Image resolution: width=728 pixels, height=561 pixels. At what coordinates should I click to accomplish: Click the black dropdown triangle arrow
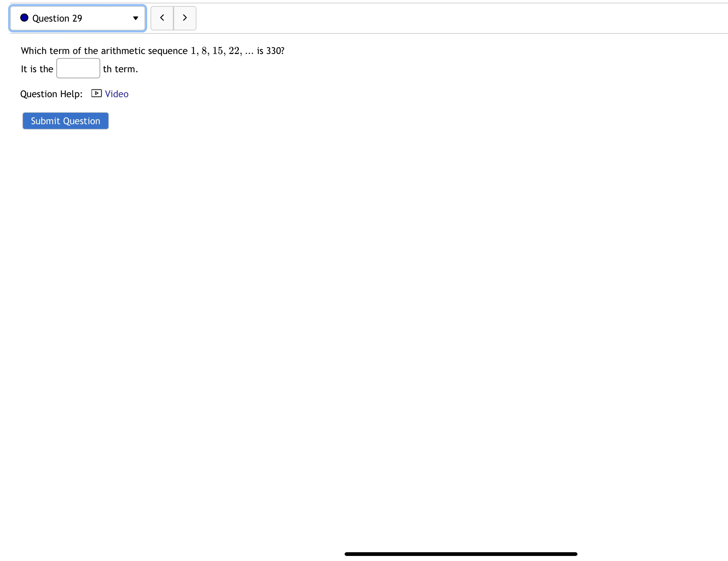tap(136, 18)
